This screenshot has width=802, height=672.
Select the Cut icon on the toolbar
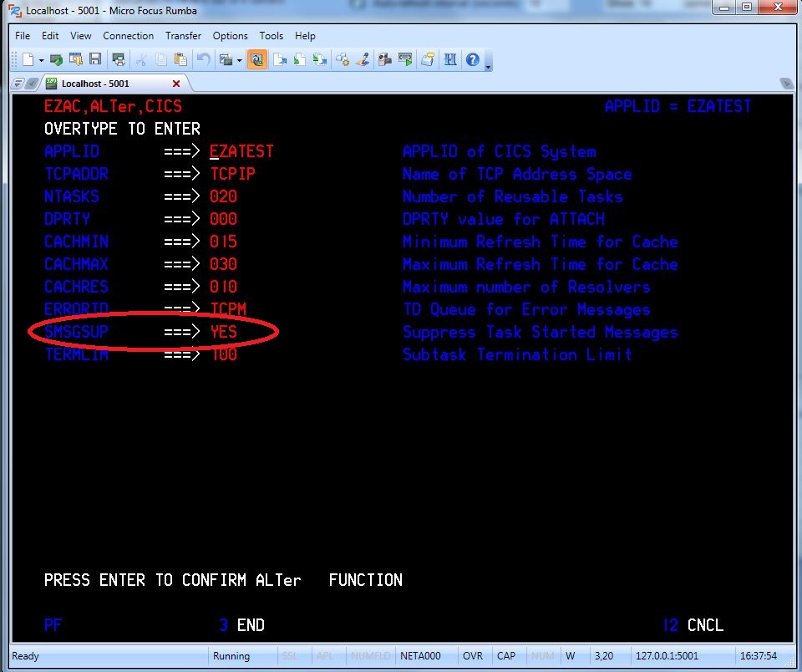pos(143,59)
